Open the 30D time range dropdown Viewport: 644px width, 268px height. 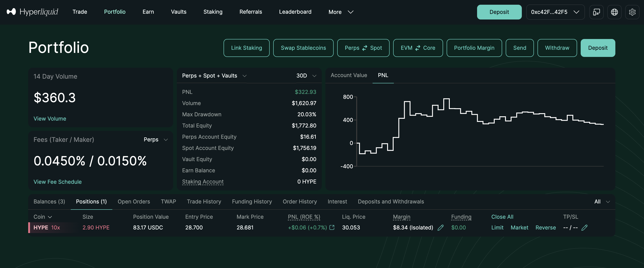(306, 76)
